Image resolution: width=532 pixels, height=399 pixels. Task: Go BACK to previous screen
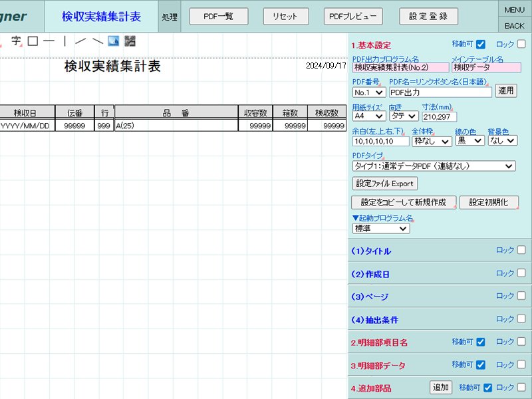point(515,26)
